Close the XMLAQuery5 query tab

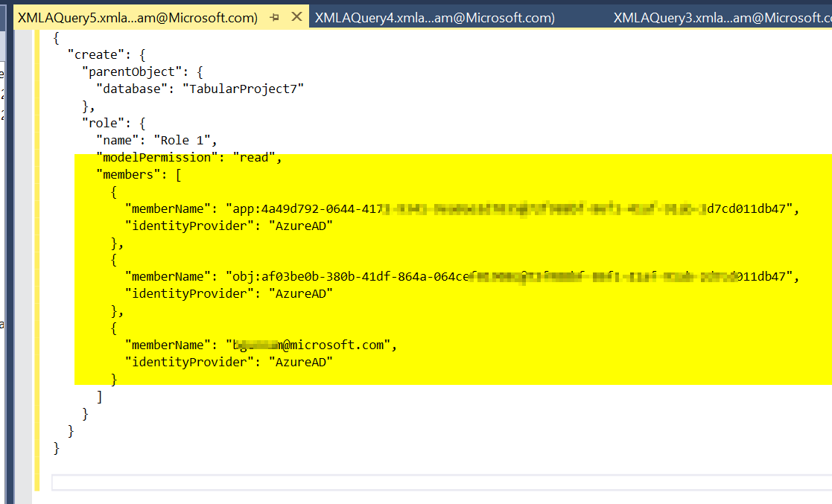[297, 16]
